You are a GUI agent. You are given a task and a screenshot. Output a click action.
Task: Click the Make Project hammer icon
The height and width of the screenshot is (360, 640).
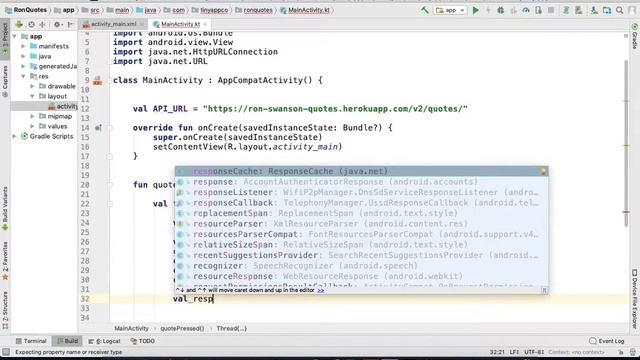[424, 10]
